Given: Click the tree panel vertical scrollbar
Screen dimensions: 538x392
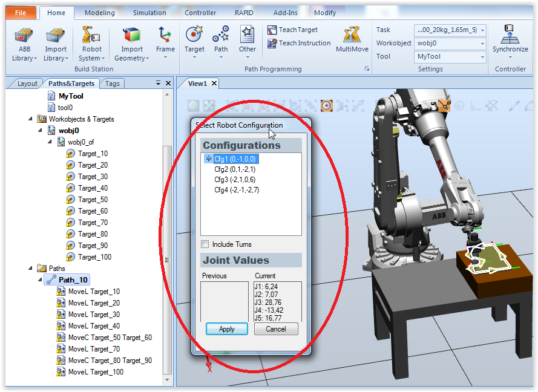Looking at the screenshot, I should (x=167, y=260).
